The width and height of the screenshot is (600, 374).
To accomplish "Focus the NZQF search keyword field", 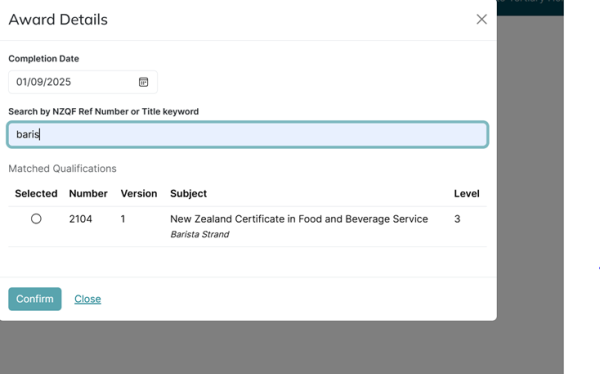I will pyautogui.click(x=248, y=134).
